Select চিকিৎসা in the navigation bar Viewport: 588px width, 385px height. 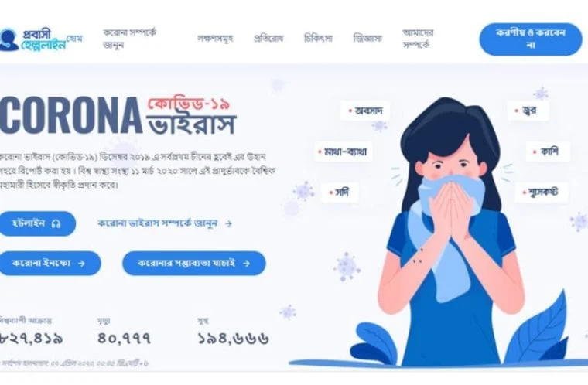click(318, 38)
